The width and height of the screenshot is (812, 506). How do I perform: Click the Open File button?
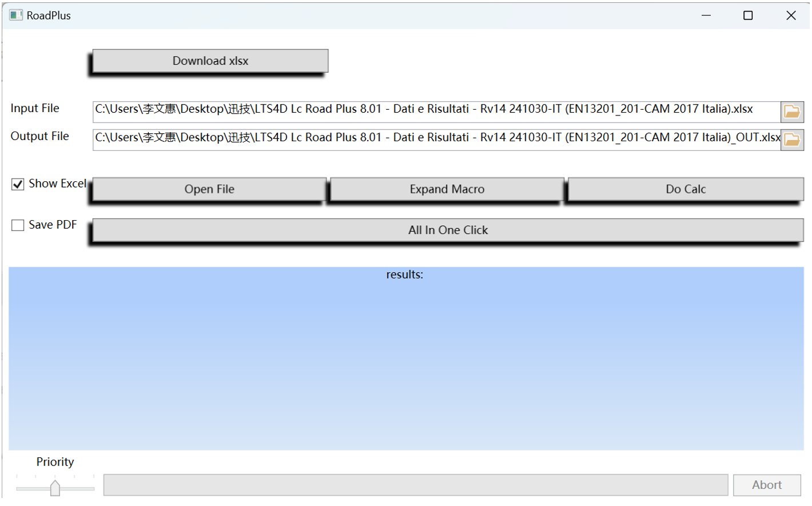[x=209, y=189]
